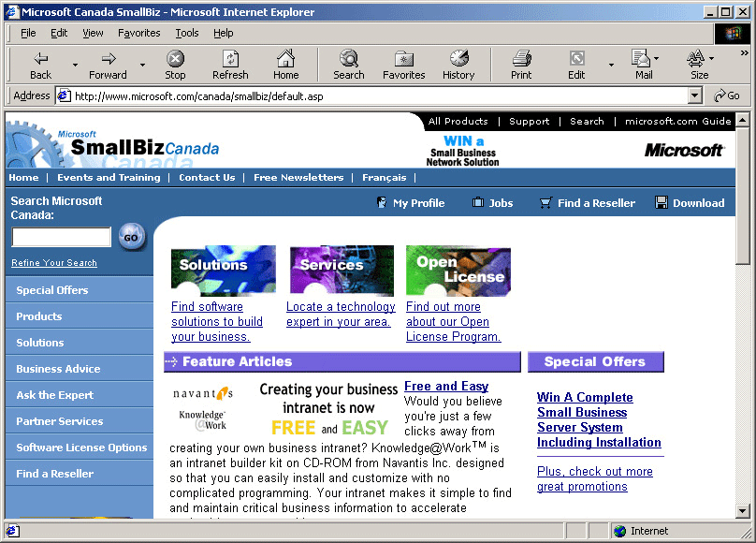The height and width of the screenshot is (543, 756).
Task: Open the Edit menu
Action: pyautogui.click(x=59, y=33)
